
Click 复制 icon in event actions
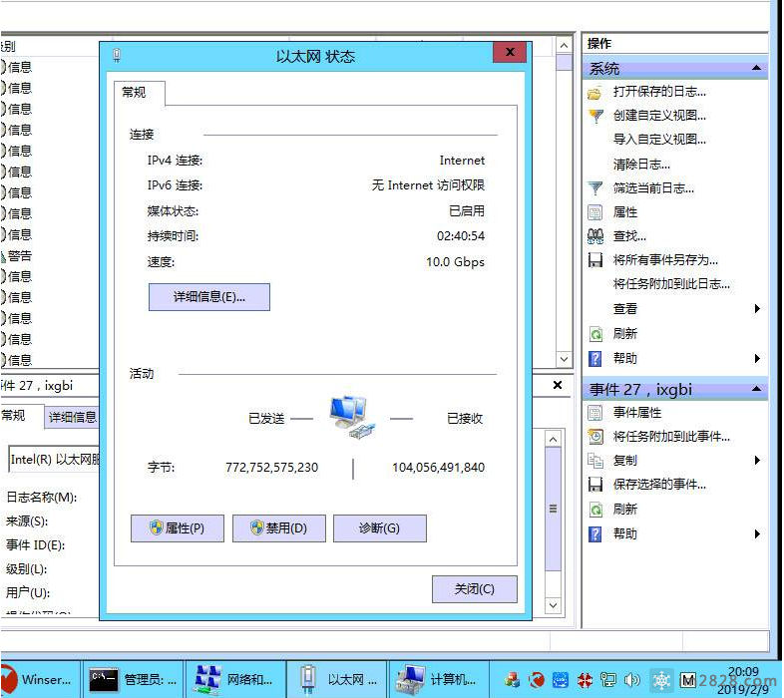tap(595, 460)
